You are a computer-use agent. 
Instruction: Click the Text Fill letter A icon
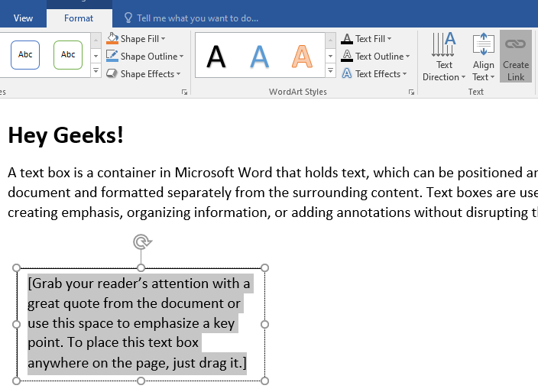click(347, 39)
